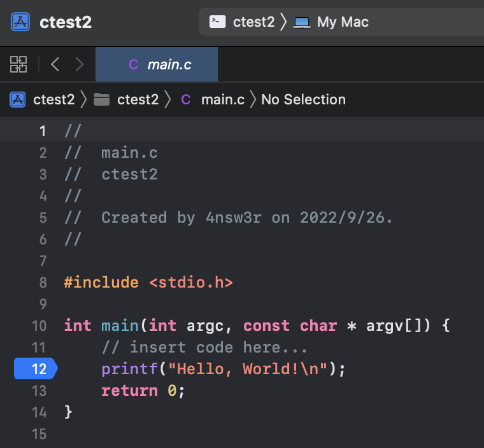Click the C file icon in the main.c tab
Image resolution: width=484 pixels, height=448 pixels.
coord(133,64)
